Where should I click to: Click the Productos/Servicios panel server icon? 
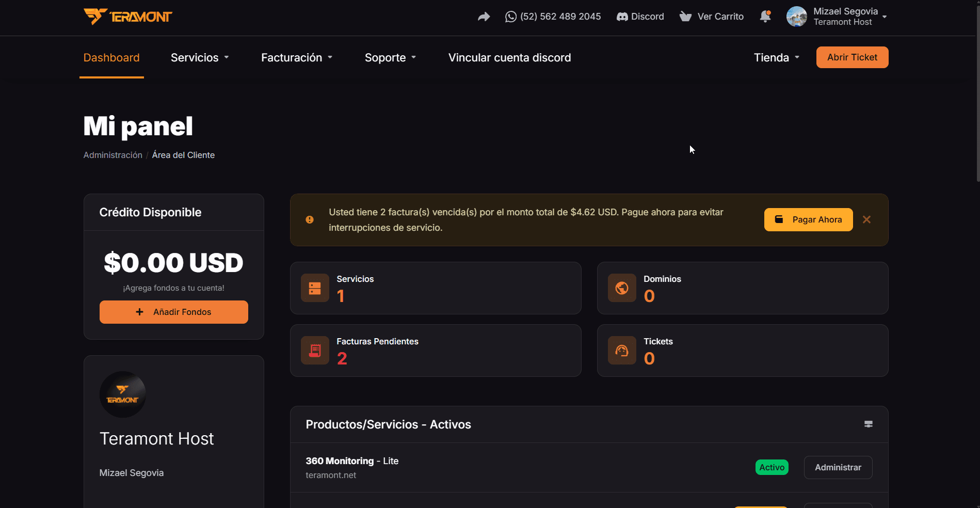tap(869, 424)
